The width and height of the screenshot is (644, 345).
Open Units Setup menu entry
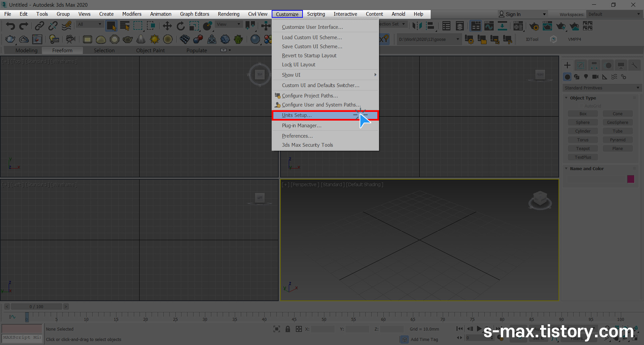point(325,115)
